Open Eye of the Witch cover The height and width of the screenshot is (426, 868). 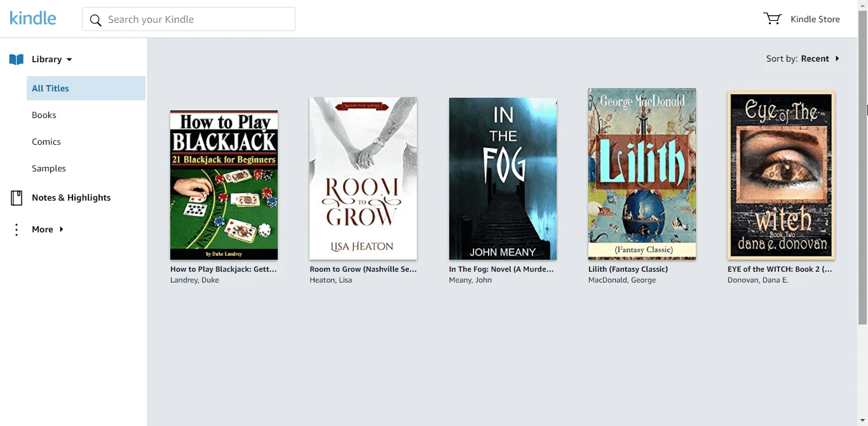[781, 176]
